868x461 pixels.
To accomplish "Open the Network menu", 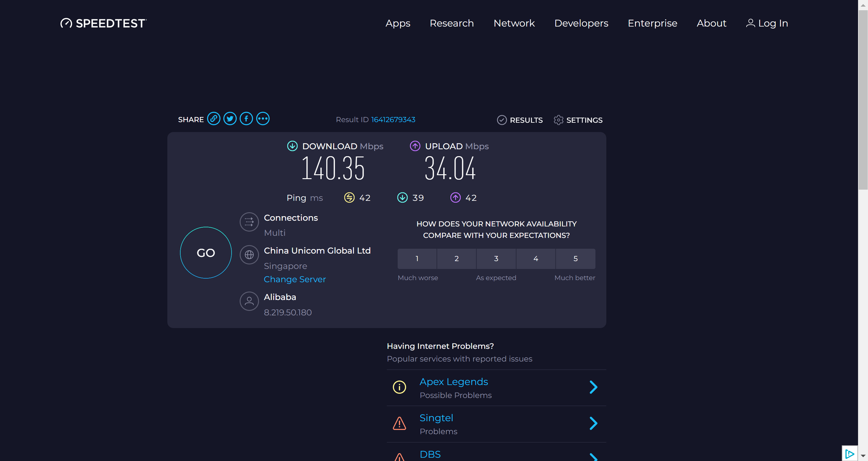I will (x=514, y=23).
